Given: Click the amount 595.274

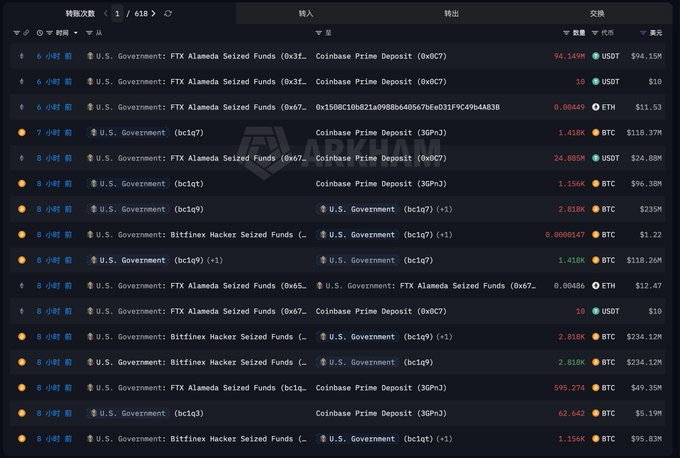Looking at the screenshot, I should pos(569,388).
